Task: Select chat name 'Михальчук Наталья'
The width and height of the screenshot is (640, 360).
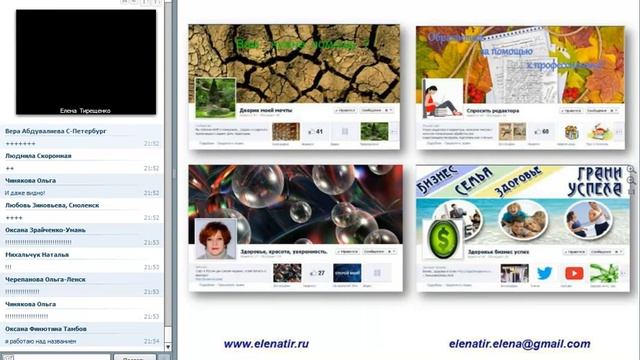Action: (x=37, y=254)
